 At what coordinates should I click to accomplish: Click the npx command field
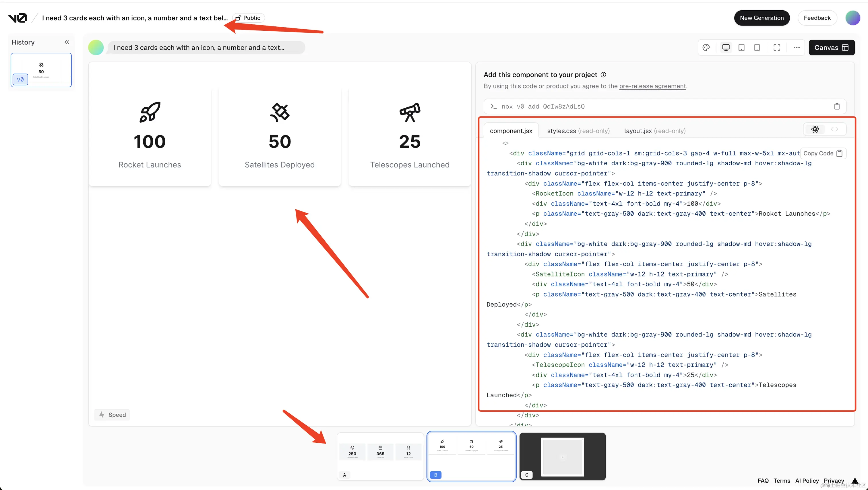click(665, 106)
